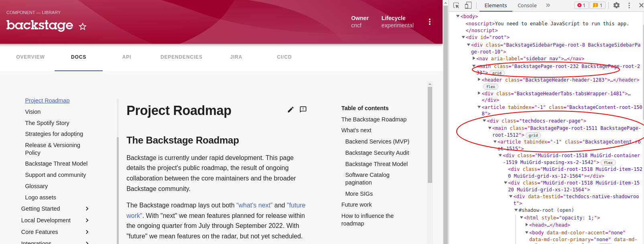Screen dimensions: 644x244
Task: Open the three-dot header options menu
Action: (x=430, y=22)
